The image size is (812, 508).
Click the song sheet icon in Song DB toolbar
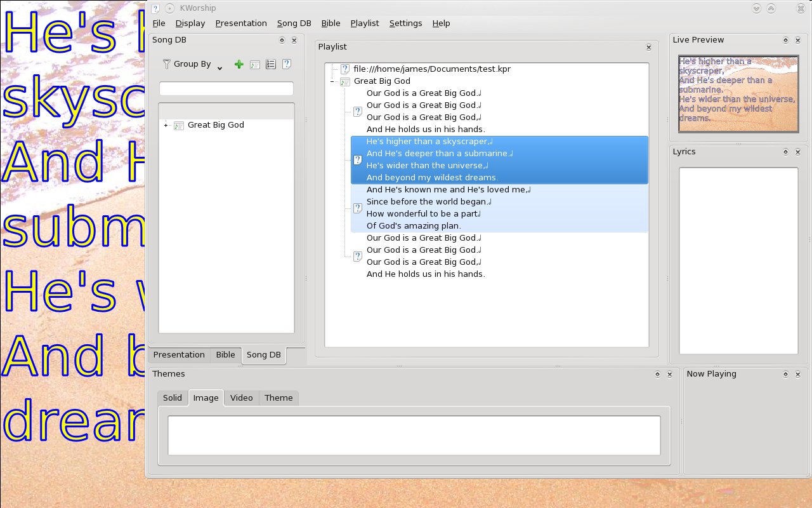coord(255,64)
